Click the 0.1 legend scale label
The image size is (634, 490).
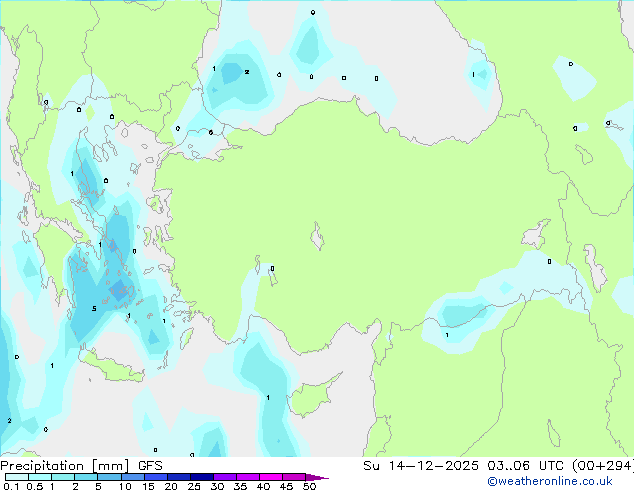tap(11, 486)
